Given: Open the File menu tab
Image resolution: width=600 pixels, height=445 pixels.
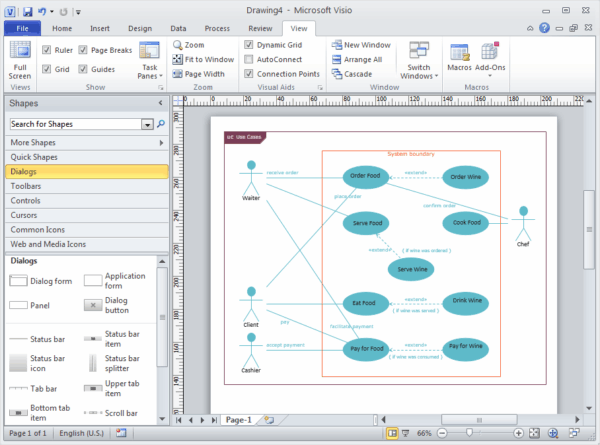Looking at the screenshot, I should (x=21, y=30).
